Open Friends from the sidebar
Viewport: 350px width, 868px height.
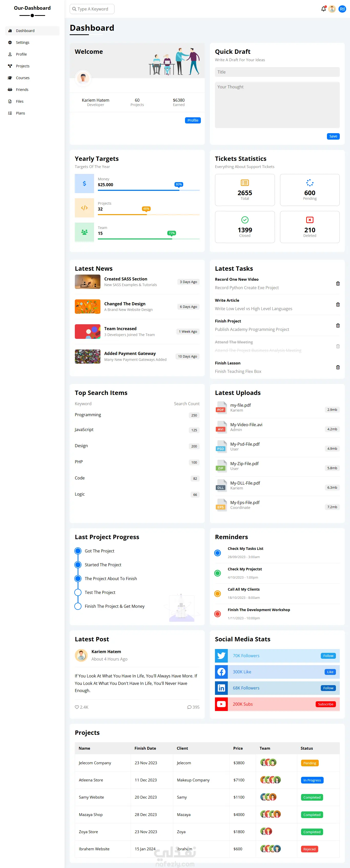(x=32, y=90)
